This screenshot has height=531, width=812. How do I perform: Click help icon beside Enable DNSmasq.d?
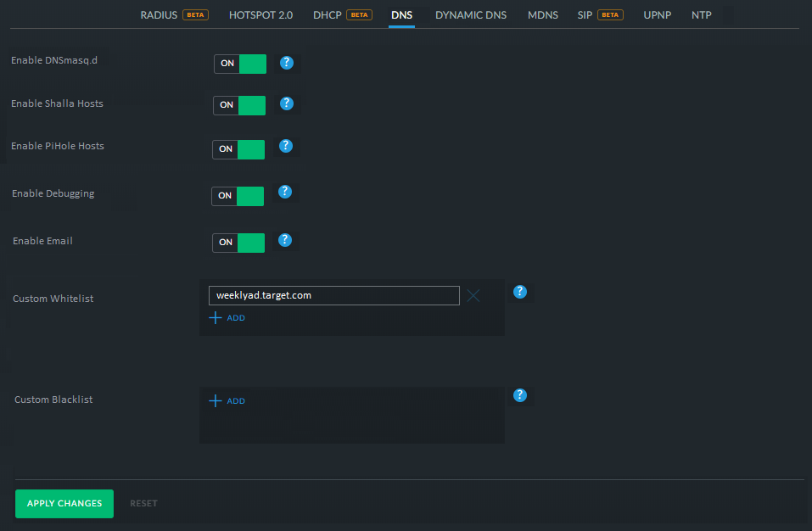[287, 63]
